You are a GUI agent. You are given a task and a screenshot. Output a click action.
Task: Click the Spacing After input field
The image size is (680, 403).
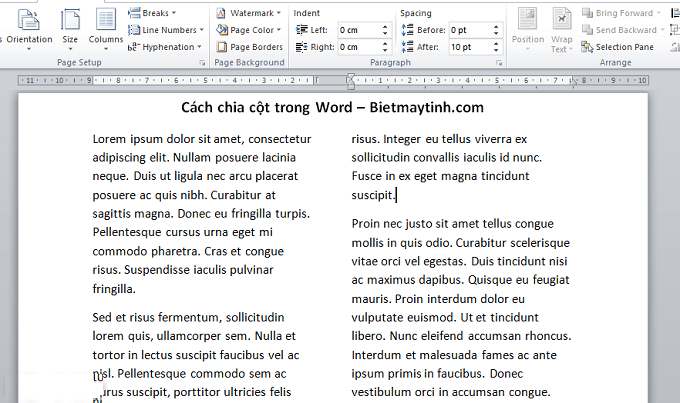click(470, 47)
